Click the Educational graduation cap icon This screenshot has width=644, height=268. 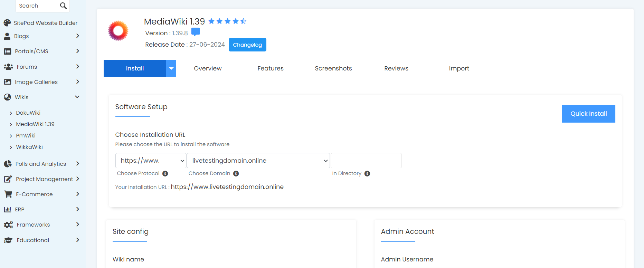[x=8, y=240]
